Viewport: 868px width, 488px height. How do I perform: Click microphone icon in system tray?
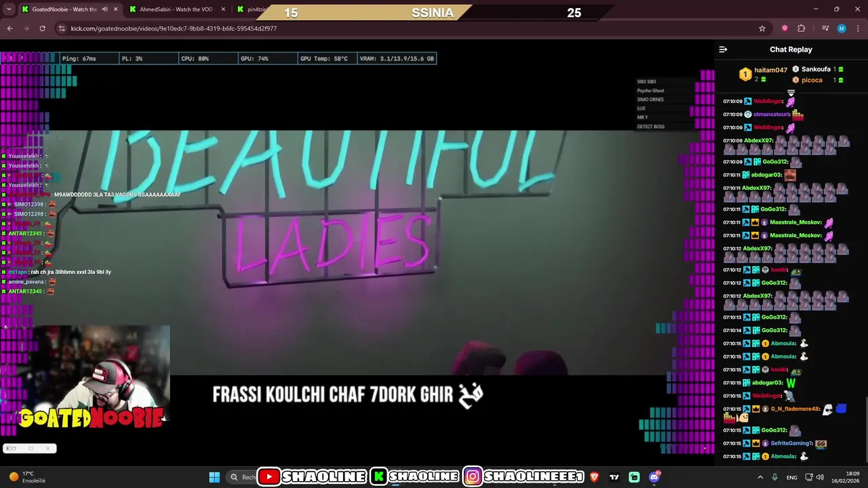click(775, 477)
